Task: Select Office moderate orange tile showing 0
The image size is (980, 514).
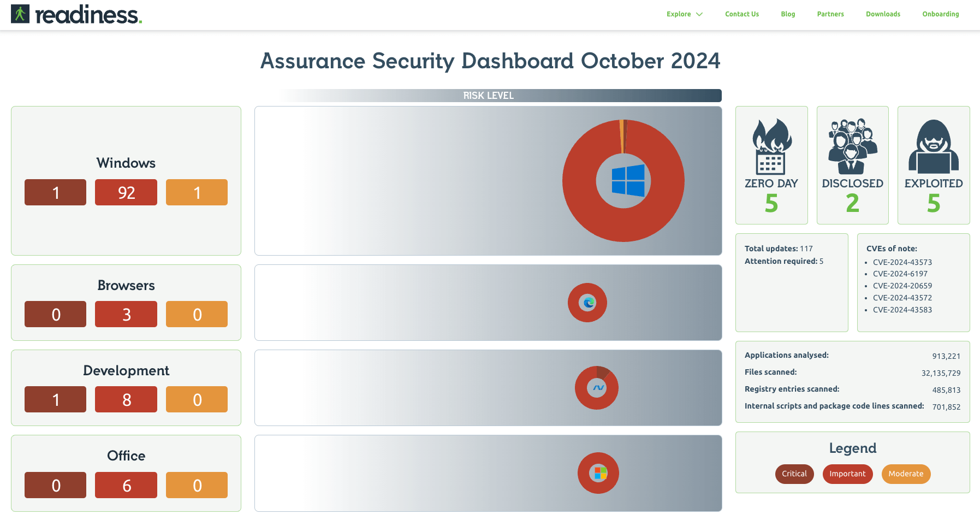Action: (x=197, y=485)
